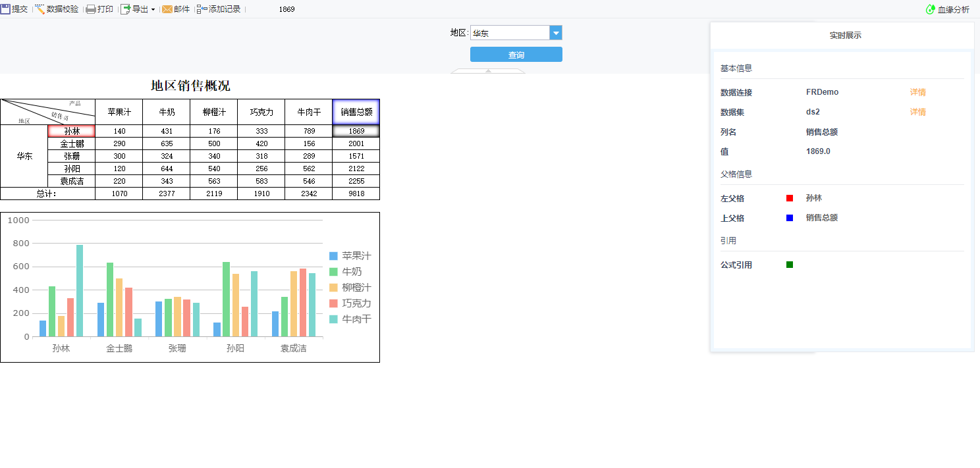The image size is (980, 468).
Task: Click the 地区 input field
Action: tap(510, 33)
